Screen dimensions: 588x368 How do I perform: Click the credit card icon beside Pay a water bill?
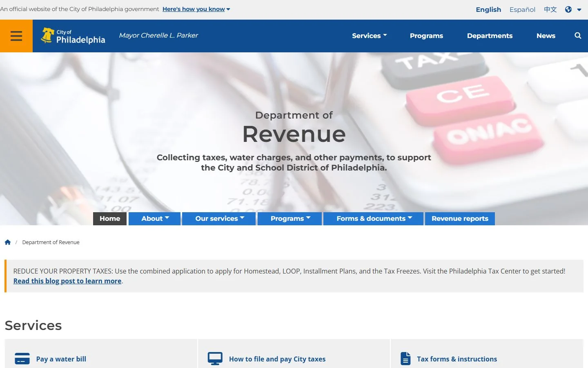[22, 359]
